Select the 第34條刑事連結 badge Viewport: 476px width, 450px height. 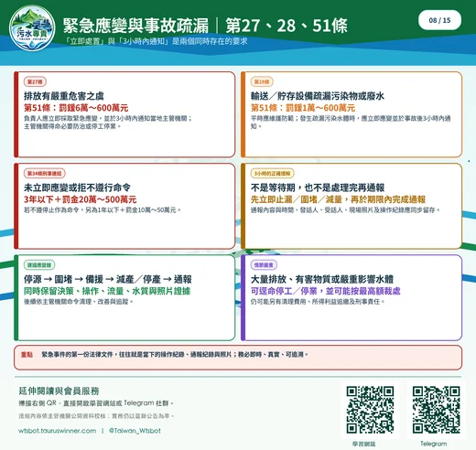45,173
